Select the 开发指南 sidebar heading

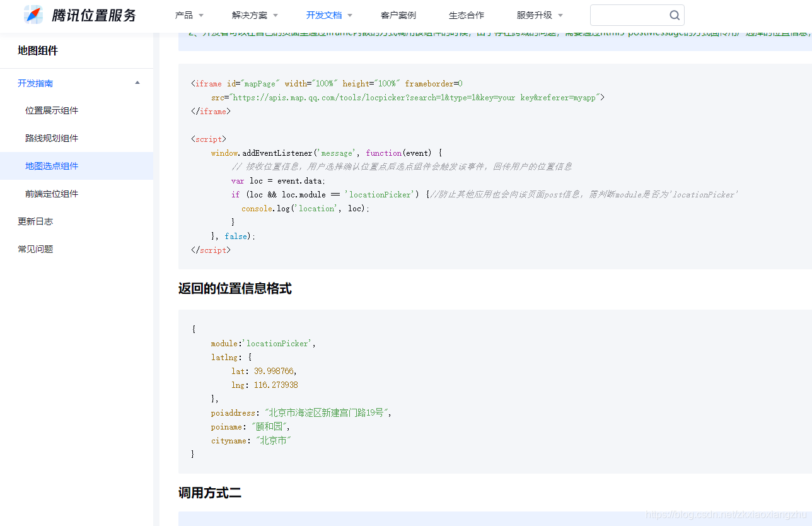click(35, 83)
